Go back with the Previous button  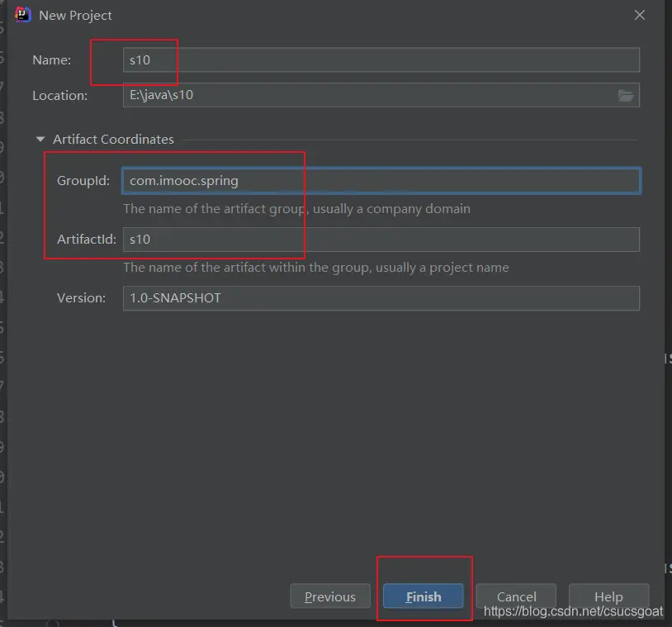click(x=329, y=596)
